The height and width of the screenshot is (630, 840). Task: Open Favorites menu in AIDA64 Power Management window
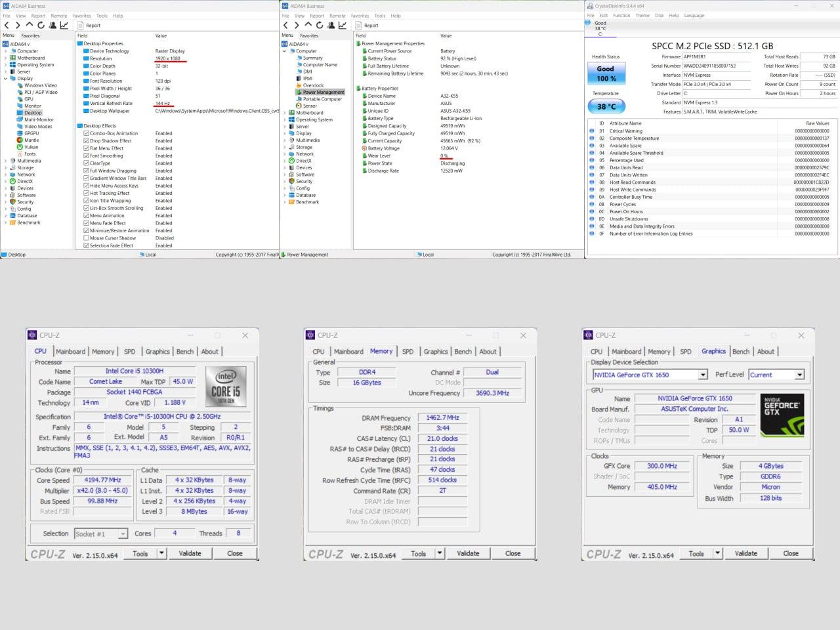360,16
